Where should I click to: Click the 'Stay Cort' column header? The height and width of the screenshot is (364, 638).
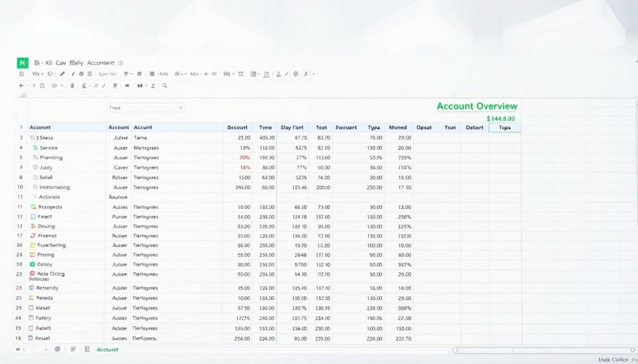pyautogui.click(x=292, y=128)
